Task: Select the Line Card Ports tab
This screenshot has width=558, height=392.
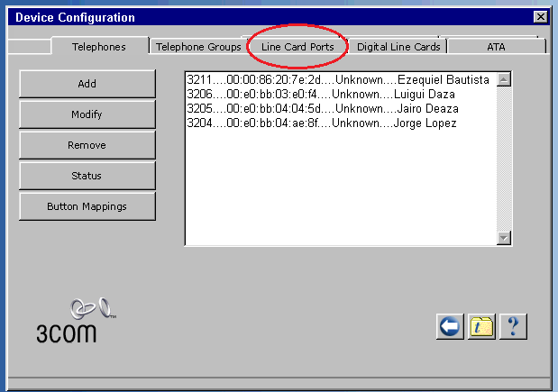Action: tap(297, 46)
